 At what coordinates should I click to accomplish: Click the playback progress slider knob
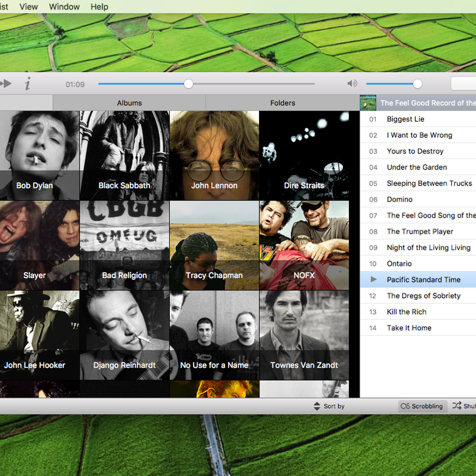189,84
